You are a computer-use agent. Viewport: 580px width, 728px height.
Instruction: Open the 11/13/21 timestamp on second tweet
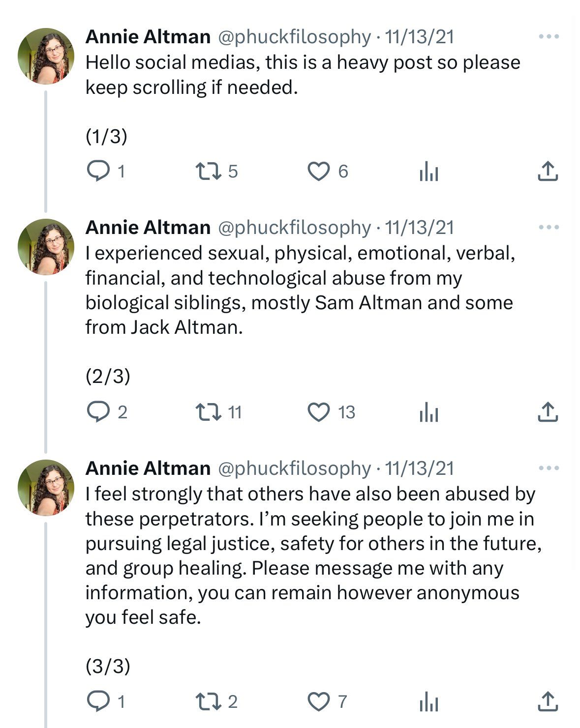point(419,227)
